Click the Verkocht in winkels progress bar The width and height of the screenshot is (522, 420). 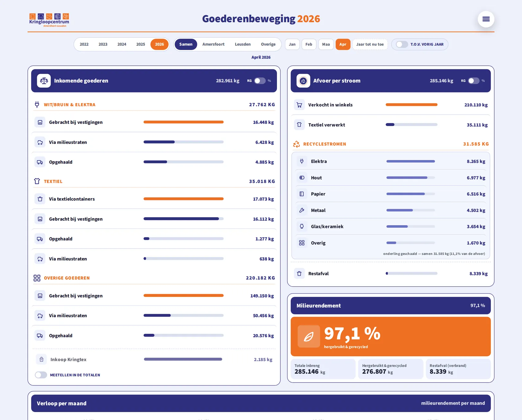(411, 105)
